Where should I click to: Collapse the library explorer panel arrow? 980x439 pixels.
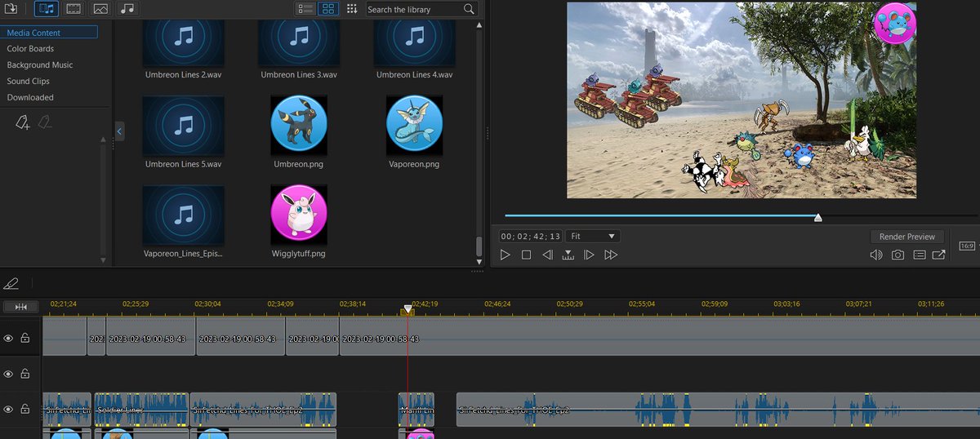(x=120, y=131)
